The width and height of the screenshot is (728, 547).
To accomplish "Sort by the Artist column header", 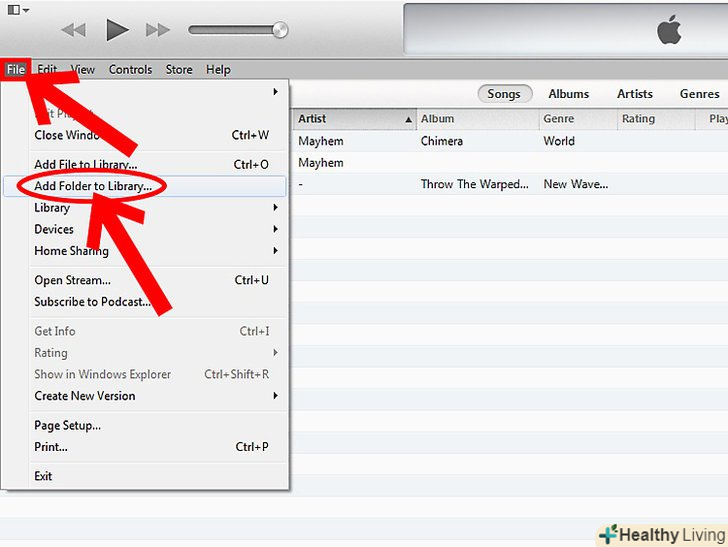I will point(354,119).
